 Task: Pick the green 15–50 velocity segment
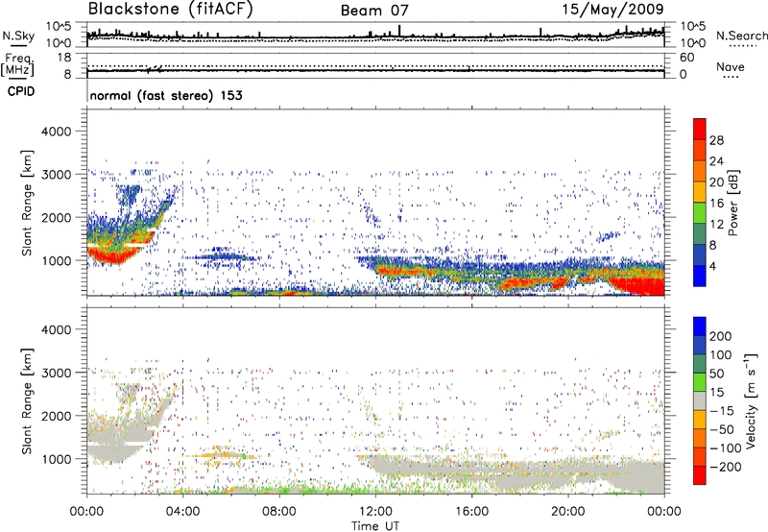(x=700, y=382)
